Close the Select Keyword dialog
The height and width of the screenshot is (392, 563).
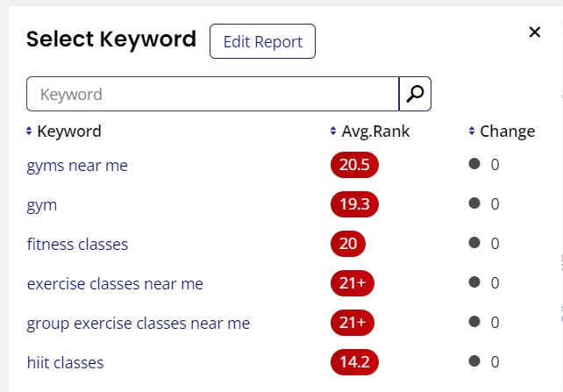tap(535, 32)
